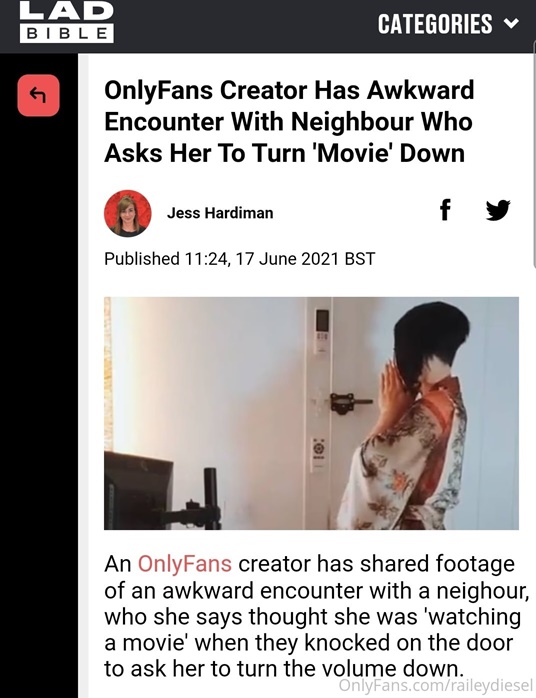Open the LADbible logo home link
This screenshot has height=698, width=536.
tap(66, 22)
